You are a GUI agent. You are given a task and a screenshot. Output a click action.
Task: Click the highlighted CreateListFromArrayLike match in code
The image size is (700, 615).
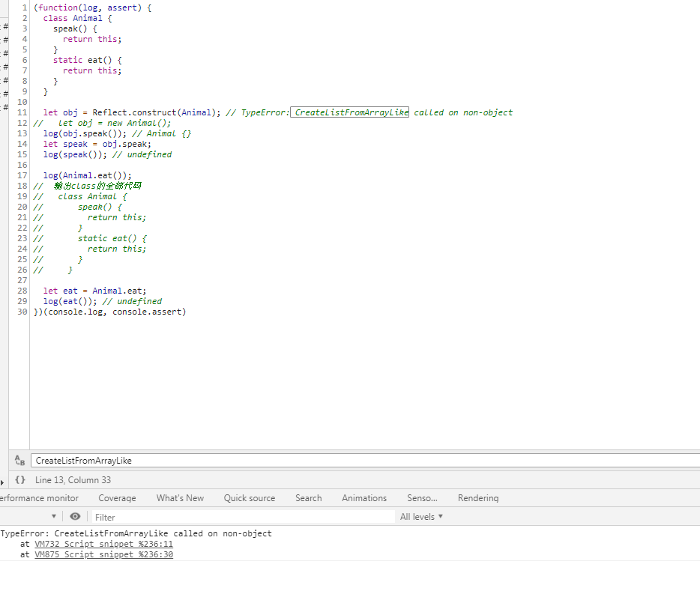point(349,112)
